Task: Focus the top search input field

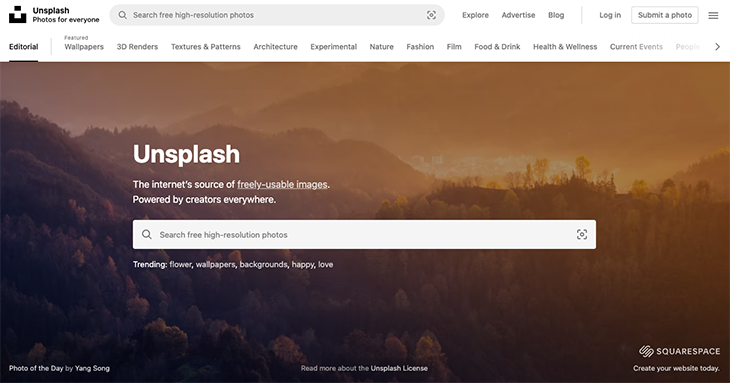Action: [x=277, y=15]
